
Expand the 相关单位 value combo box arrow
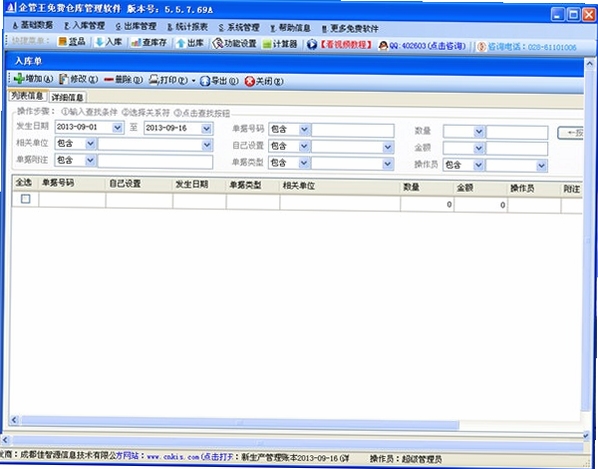206,145
